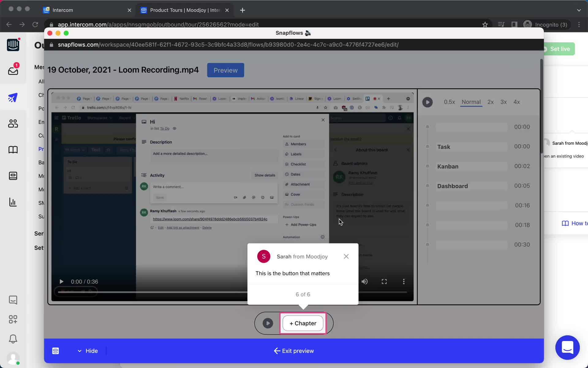Open a new browser tab with plus
The width and height of the screenshot is (588, 368).
pyautogui.click(x=242, y=10)
